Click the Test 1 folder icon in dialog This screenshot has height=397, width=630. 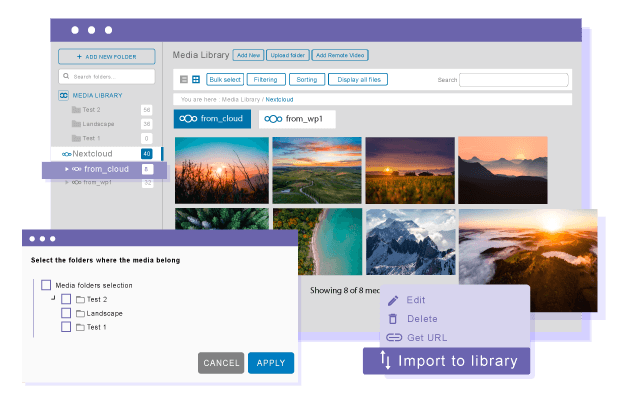pos(80,327)
